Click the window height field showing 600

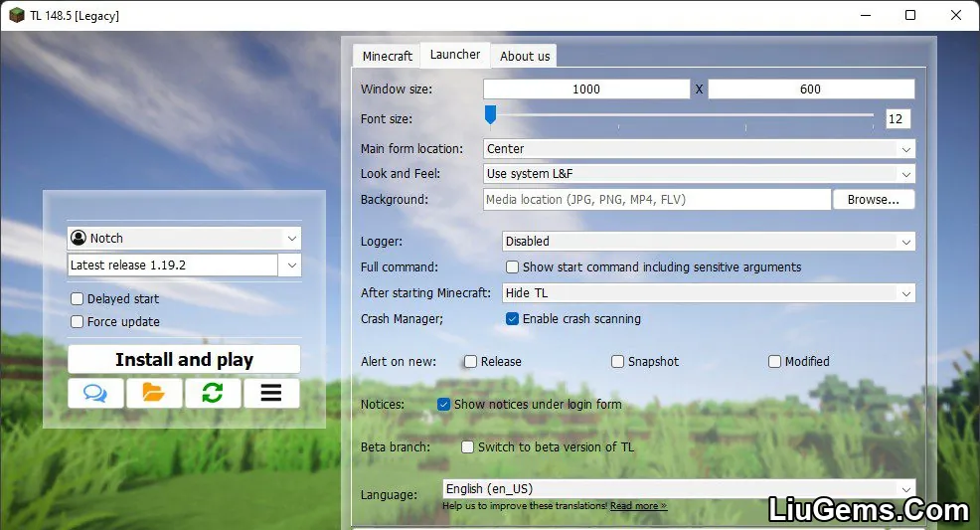811,88
